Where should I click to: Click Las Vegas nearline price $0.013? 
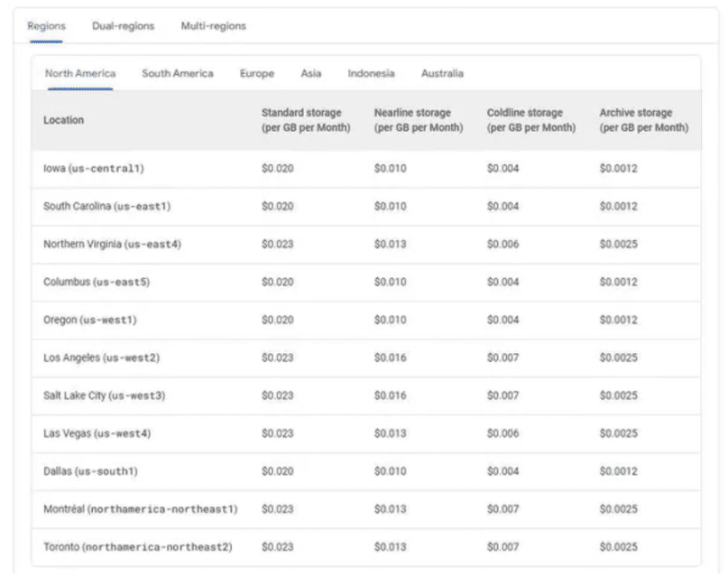click(391, 433)
